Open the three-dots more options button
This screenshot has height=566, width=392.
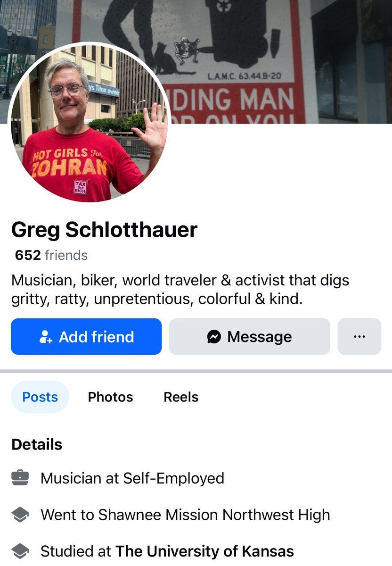(359, 336)
